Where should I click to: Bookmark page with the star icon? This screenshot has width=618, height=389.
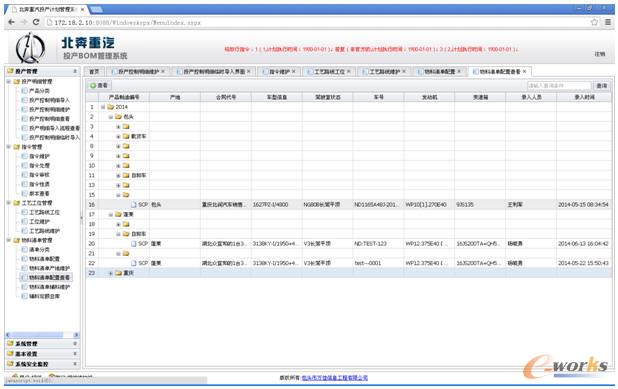click(x=594, y=22)
